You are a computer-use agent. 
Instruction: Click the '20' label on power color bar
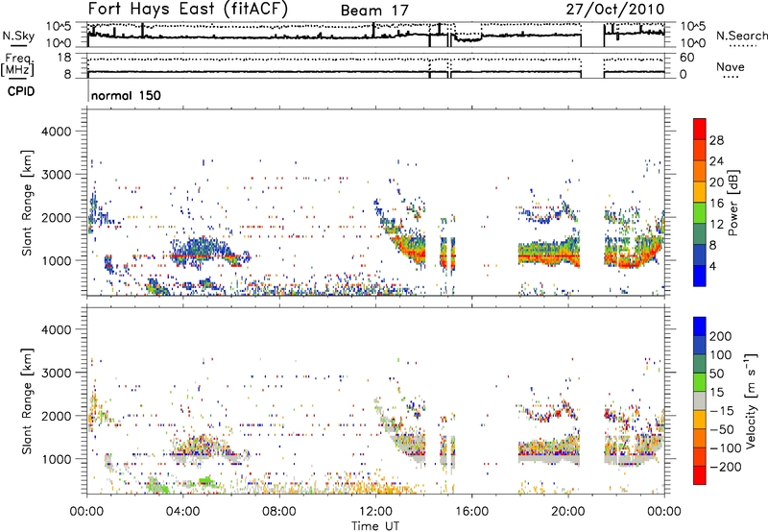[x=716, y=182]
